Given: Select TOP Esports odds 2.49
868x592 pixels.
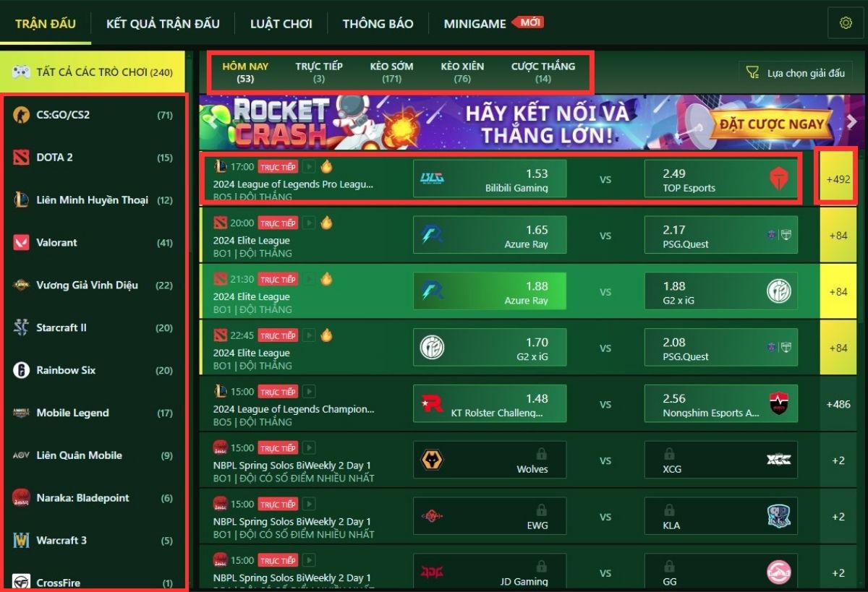Looking at the screenshot, I should click(721, 179).
